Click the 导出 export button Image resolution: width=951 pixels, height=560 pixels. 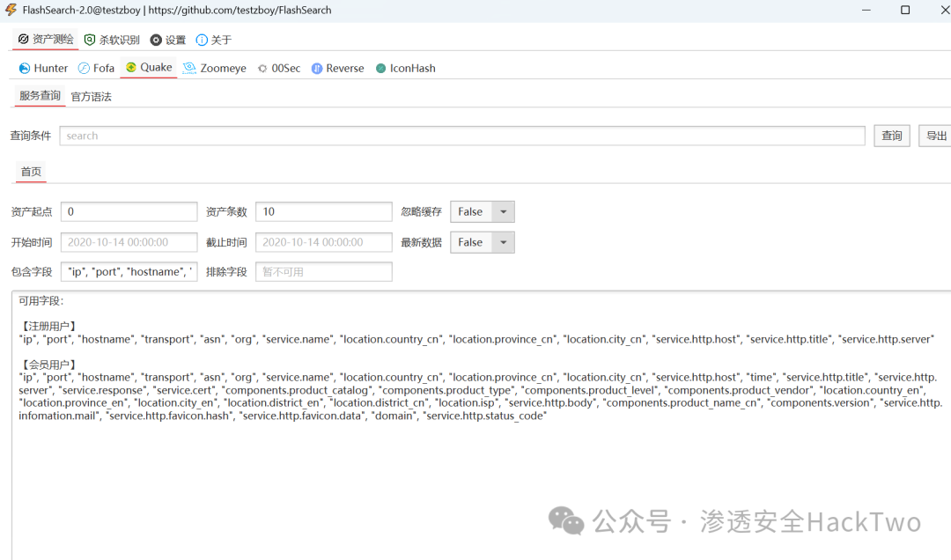936,136
